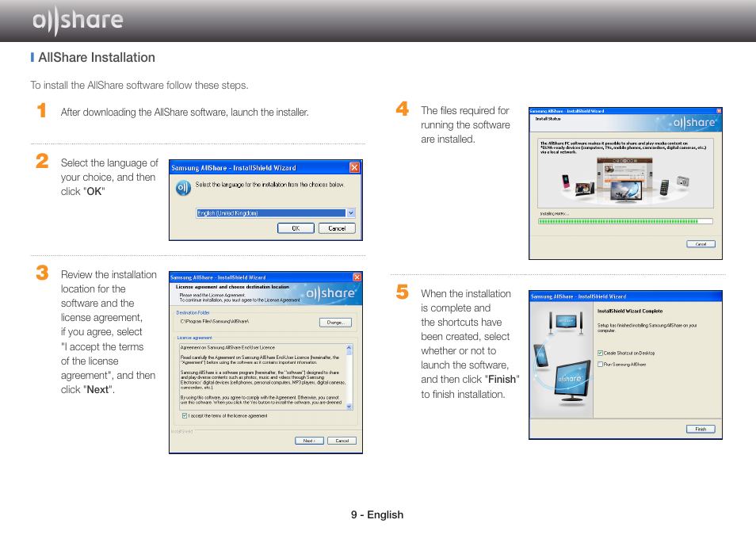Click the destination path C:\Program Files\Samsung\AllShare\
The width and height of the screenshot is (756, 535).
[x=214, y=321]
